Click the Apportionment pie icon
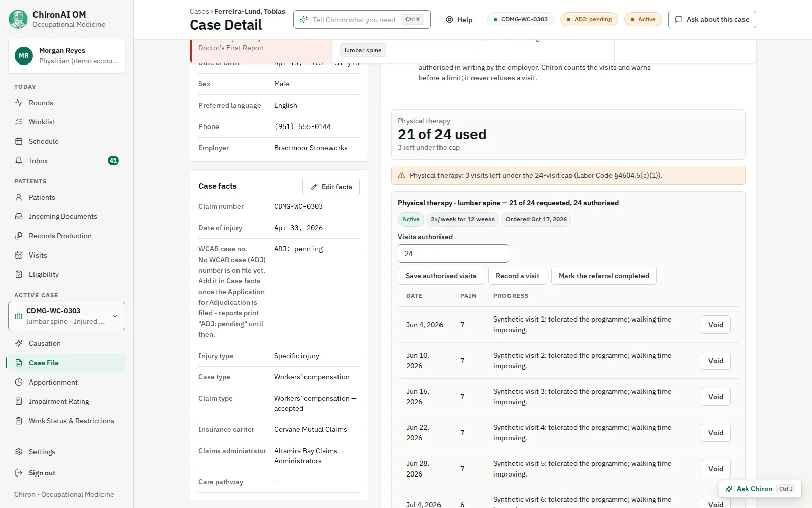 (19, 382)
